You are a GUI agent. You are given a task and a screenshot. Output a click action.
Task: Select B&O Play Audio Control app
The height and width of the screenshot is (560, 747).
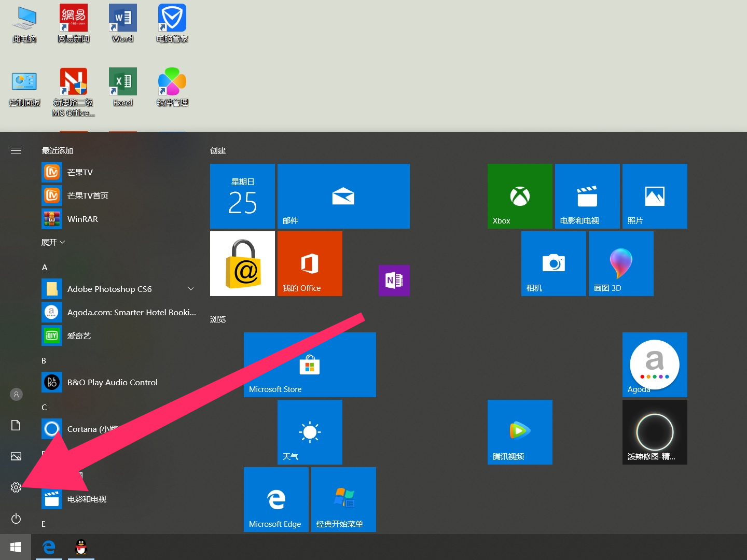[112, 382]
